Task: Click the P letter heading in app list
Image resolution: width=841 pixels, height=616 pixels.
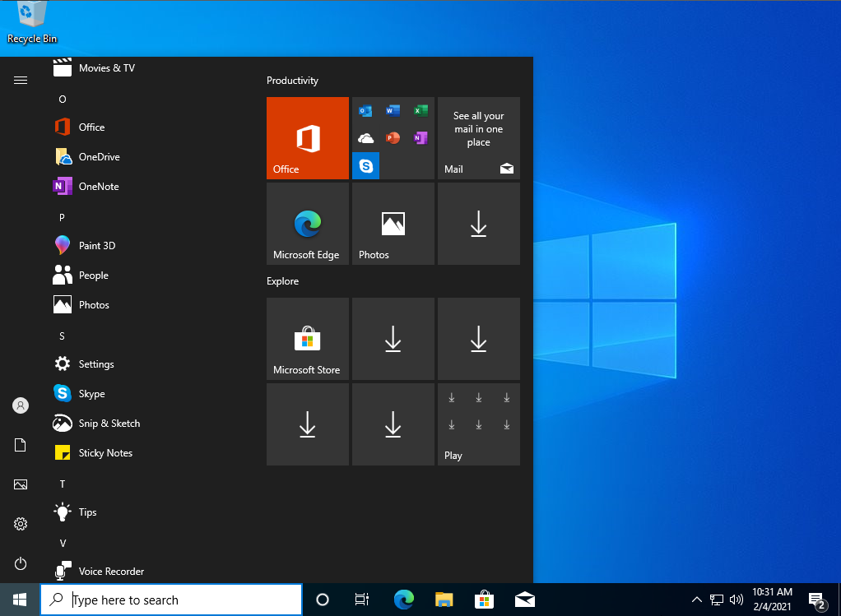Action: click(62, 218)
